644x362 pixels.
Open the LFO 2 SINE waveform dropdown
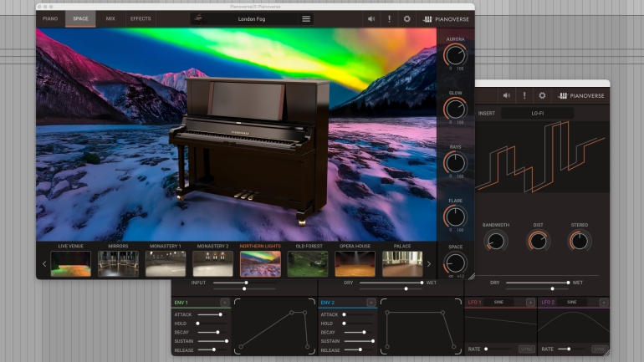pos(572,302)
